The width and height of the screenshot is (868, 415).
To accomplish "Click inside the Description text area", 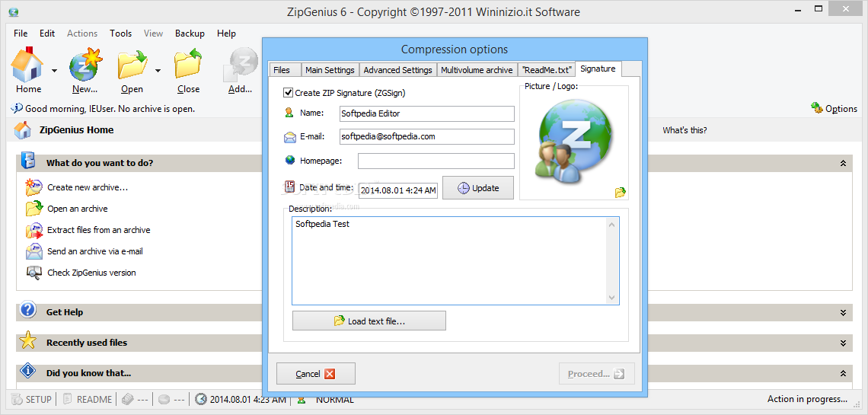I will click(449, 260).
